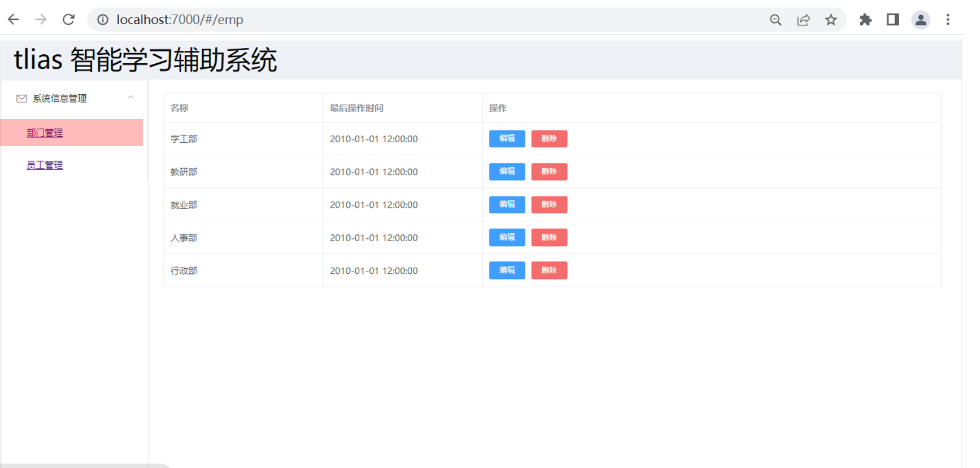Image resolution: width=980 pixels, height=468 pixels.
Task: Delete the 人事部 department row
Action: tap(549, 238)
